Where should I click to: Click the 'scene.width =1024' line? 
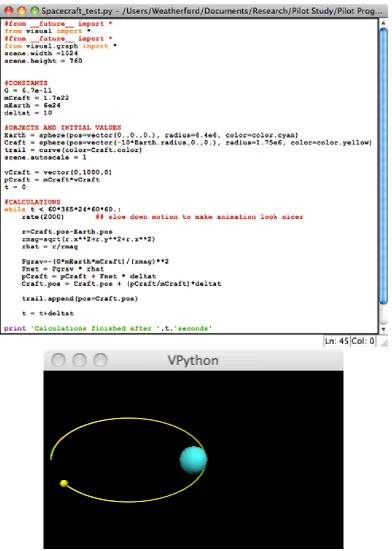pyautogui.click(x=41, y=53)
